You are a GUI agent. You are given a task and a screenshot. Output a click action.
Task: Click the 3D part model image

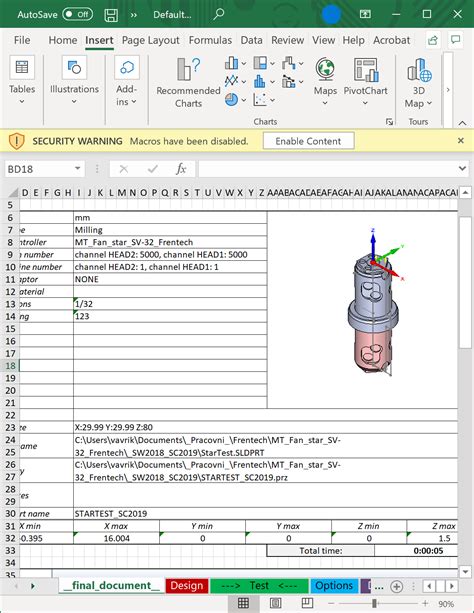pos(375,301)
